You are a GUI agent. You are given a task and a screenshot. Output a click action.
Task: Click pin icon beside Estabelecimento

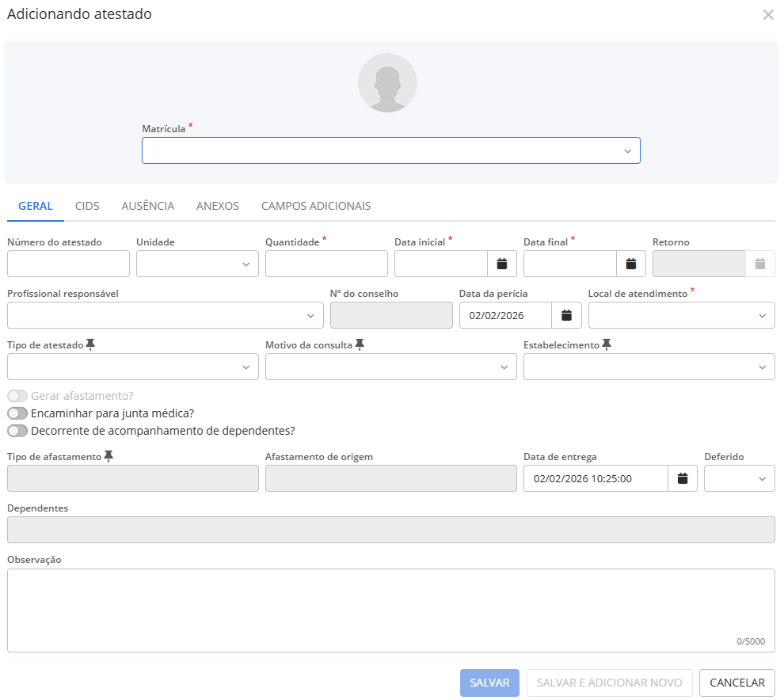point(607,344)
